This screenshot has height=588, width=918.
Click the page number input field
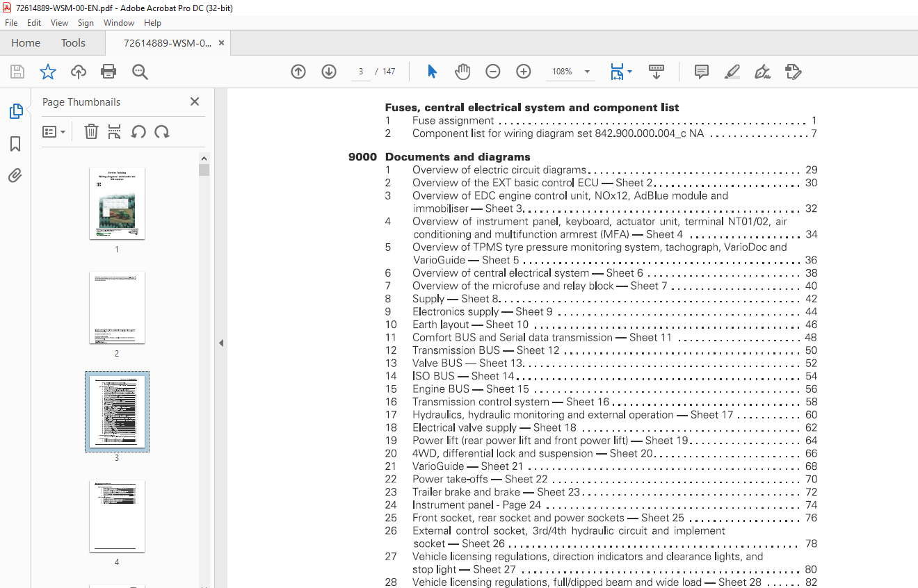click(x=361, y=72)
